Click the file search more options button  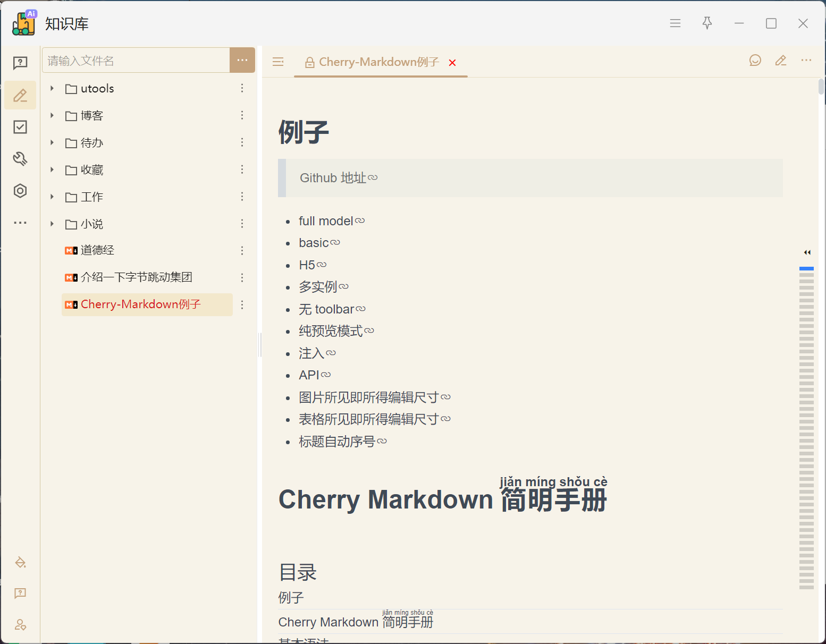pos(242,60)
